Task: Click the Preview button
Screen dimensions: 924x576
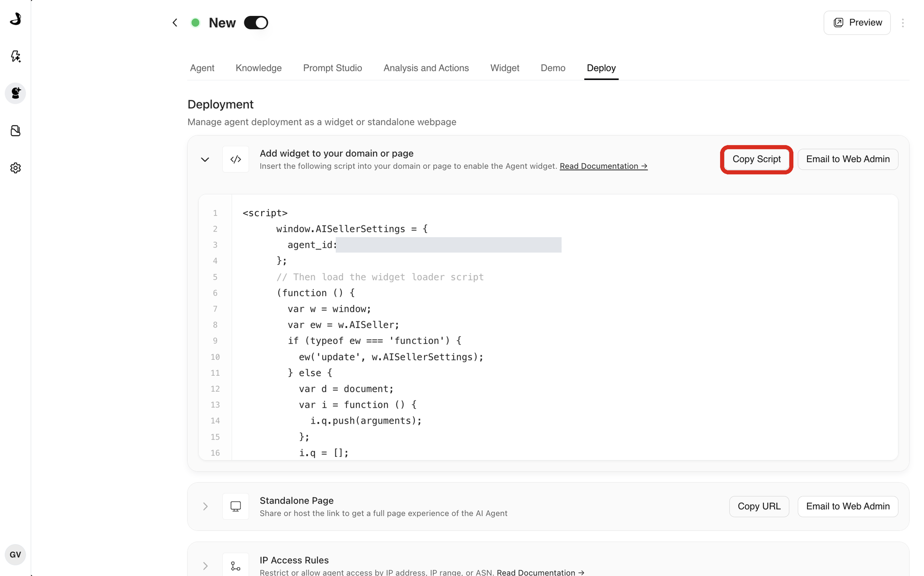Action: point(857,23)
